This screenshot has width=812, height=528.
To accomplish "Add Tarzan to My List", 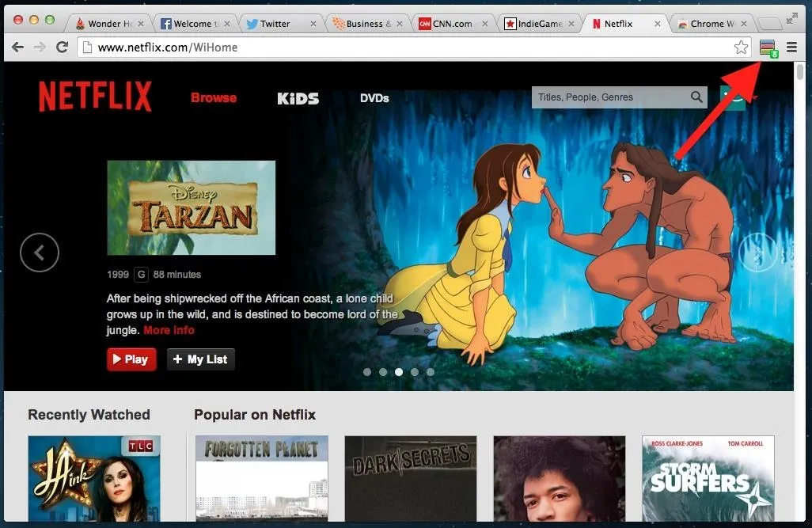I will point(200,359).
